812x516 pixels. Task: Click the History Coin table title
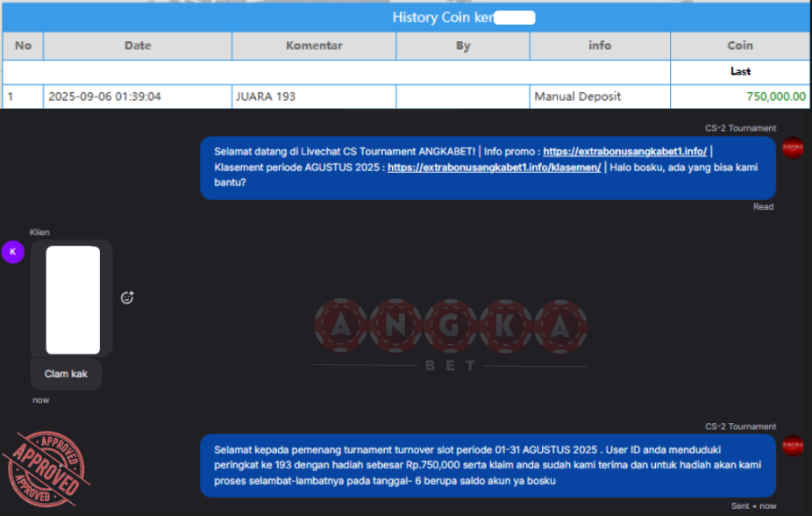(464, 17)
